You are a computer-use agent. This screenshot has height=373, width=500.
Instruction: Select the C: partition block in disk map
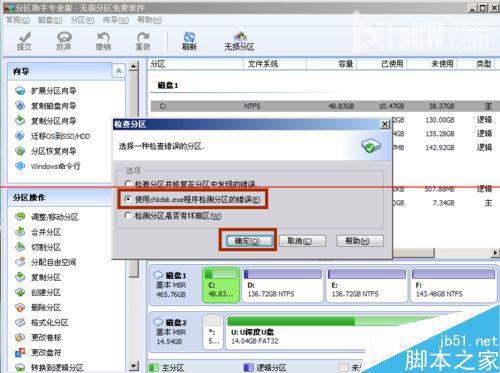pos(221,285)
